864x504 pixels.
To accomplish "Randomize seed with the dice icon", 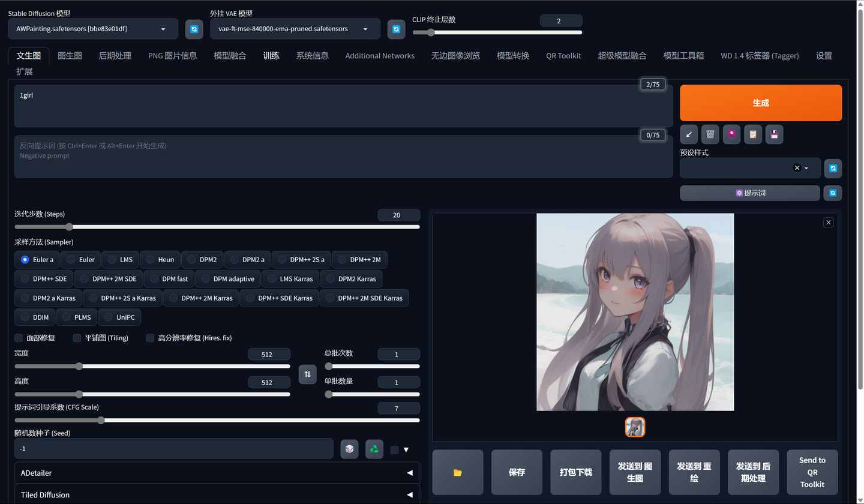I will pyautogui.click(x=349, y=449).
